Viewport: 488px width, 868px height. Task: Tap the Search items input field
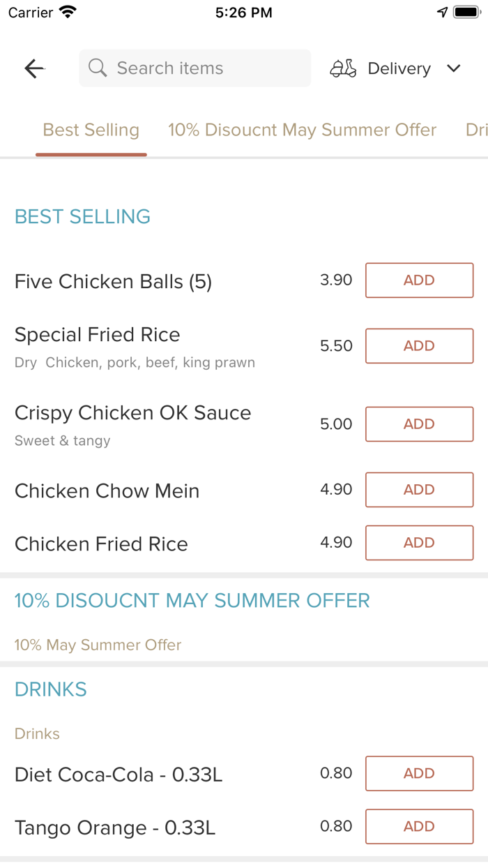point(195,68)
